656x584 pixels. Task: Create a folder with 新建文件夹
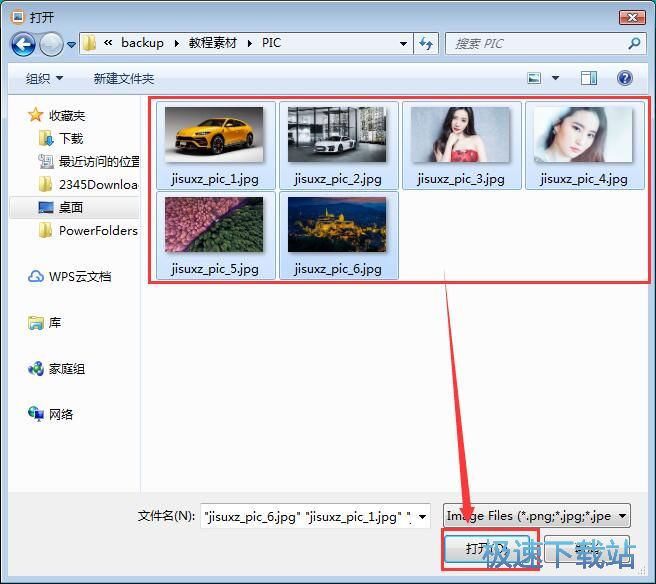(124, 78)
